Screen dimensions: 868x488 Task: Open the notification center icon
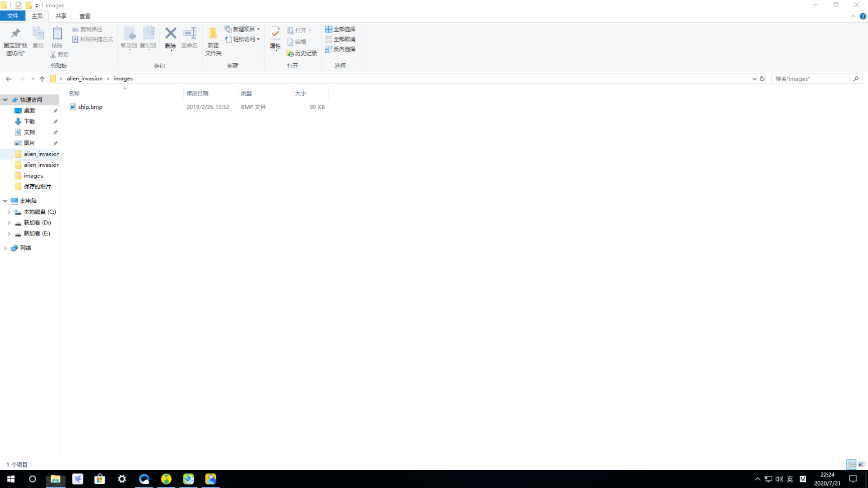pos(853,479)
